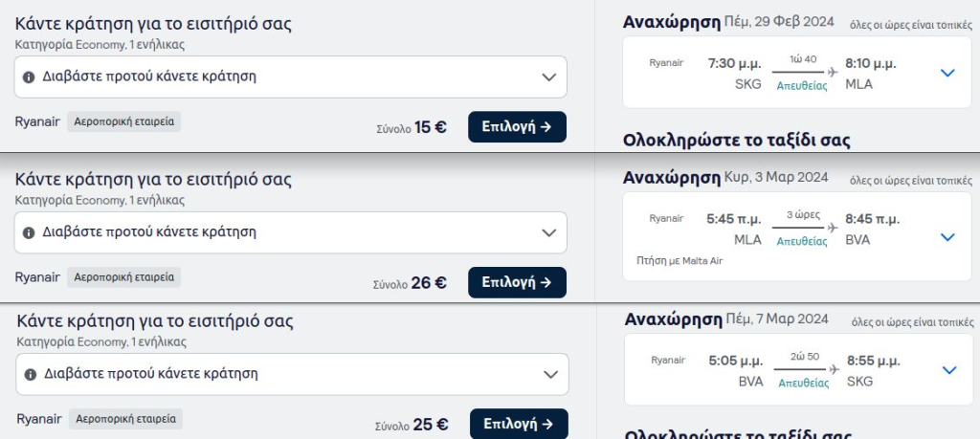This screenshot has width=980, height=439.
Task: Expand the SKG to MLA flight details chevron
Action: 947,73
